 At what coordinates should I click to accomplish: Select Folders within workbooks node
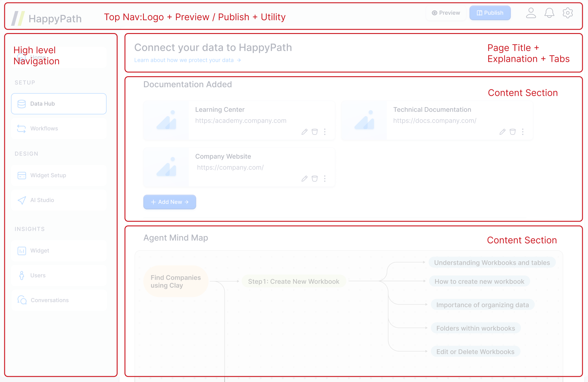pos(476,328)
